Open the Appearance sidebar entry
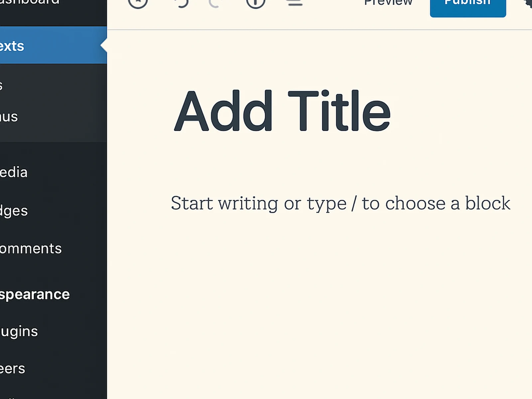The image size is (532, 399). coord(35,294)
